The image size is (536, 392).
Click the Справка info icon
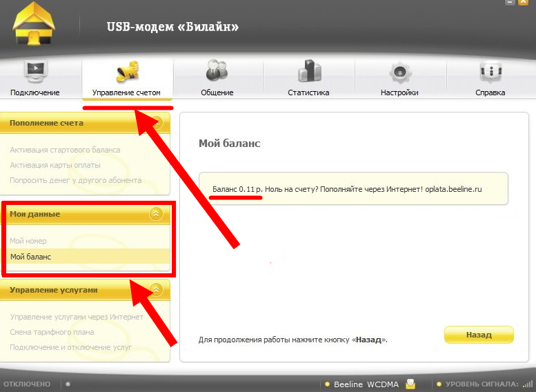[x=490, y=72]
